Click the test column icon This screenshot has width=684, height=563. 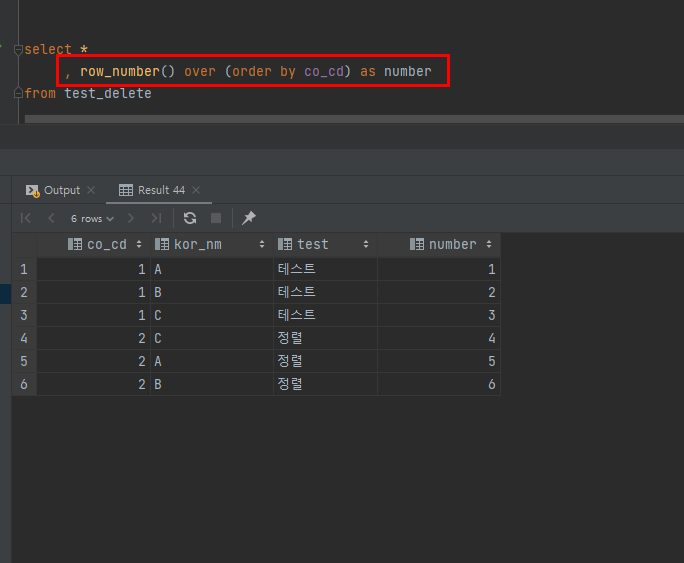tap(285, 244)
